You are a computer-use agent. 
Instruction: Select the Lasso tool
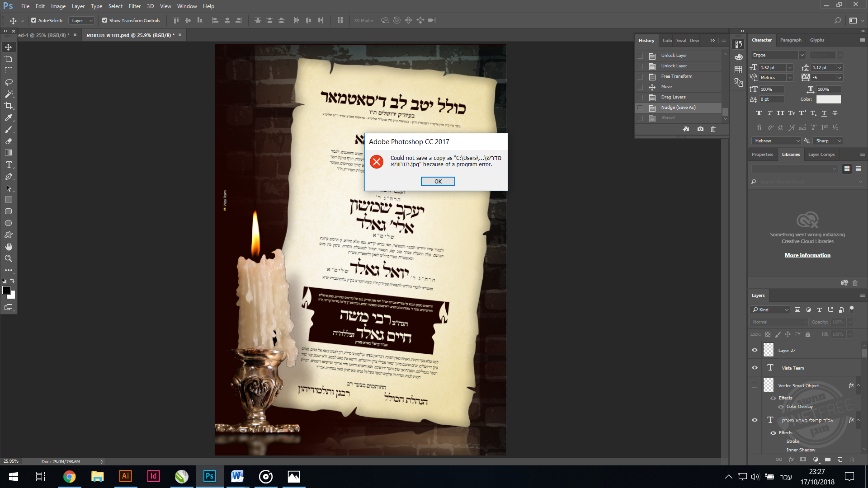tap(9, 82)
